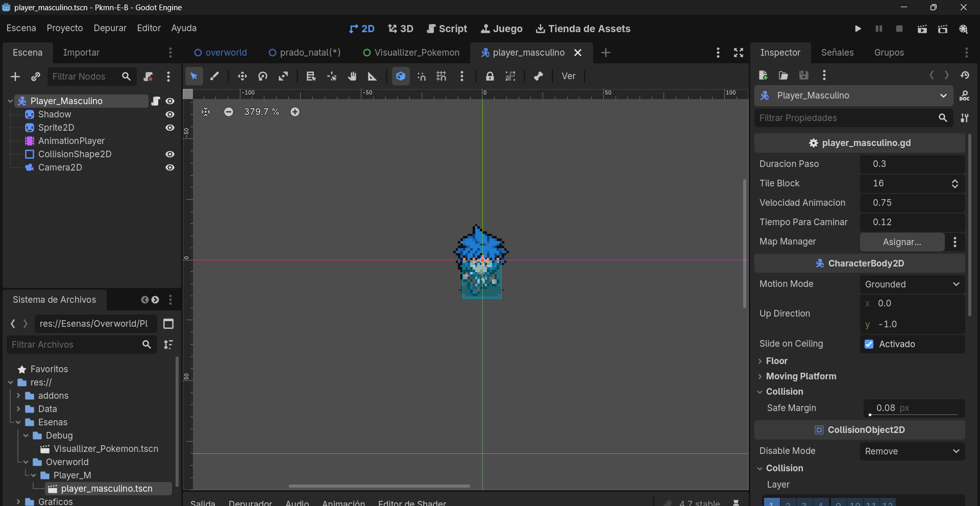Toggle distraction-free mode expand icon
The width and height of the screenshot is (980, 506).
coord(739,53)
